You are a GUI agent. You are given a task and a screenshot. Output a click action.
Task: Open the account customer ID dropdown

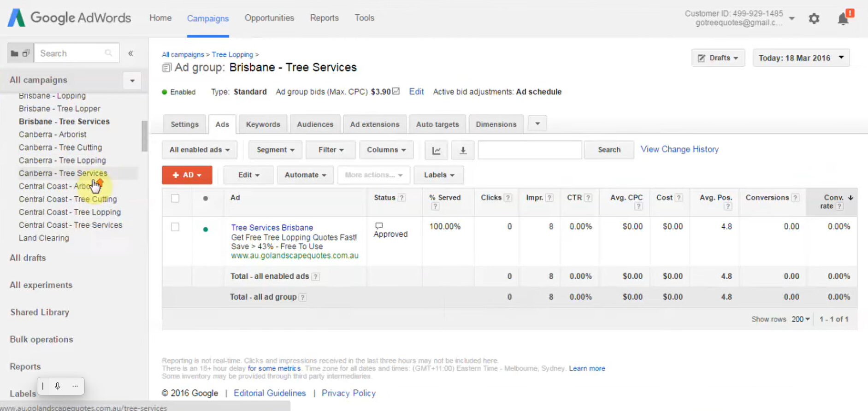click(792, 18)
